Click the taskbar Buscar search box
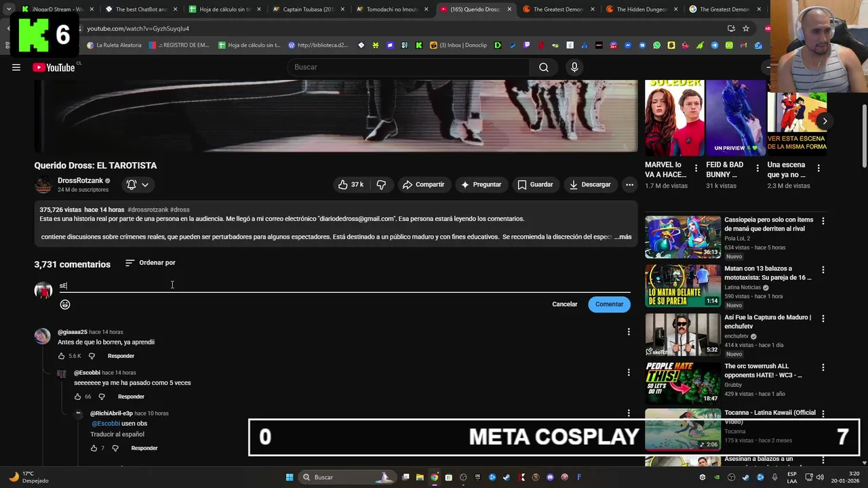The width and height of the screenshot is (868, 488). [x=347, y=477]
